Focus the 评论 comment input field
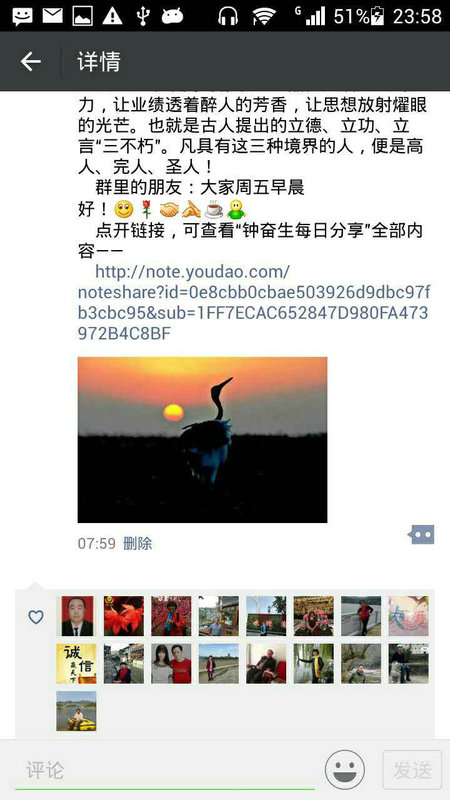450x800 pixels. pos(164,770)
